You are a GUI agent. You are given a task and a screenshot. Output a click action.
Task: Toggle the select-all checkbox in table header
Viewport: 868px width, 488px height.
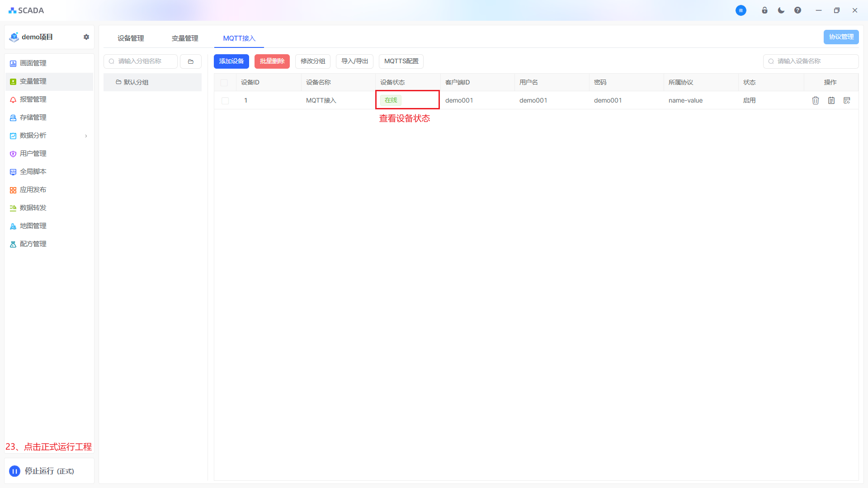tap(224, 83)
